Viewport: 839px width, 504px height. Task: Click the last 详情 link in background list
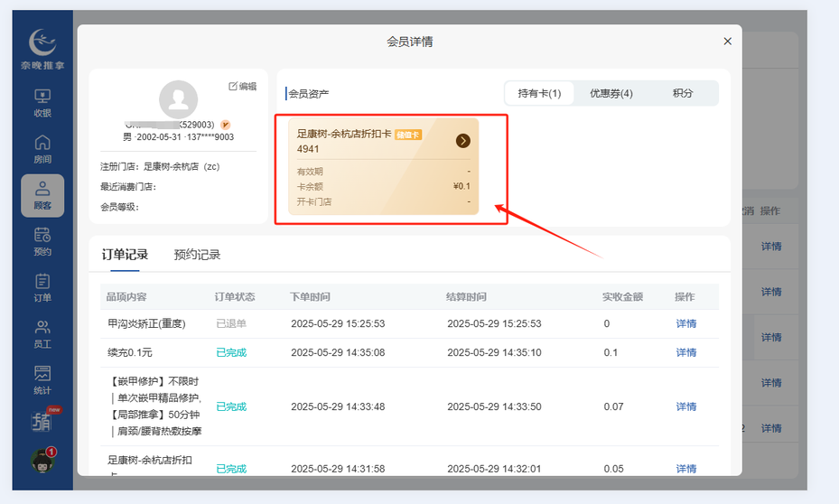coord(771,428)
